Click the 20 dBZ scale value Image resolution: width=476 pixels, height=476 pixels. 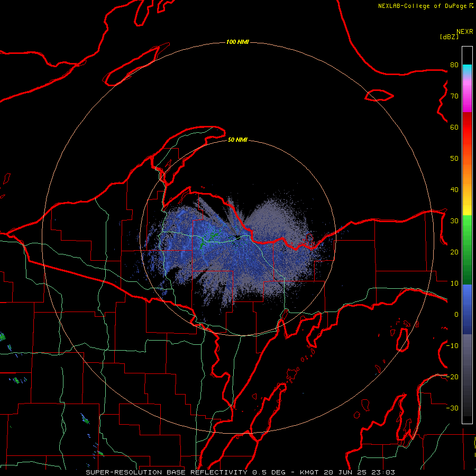pos(454,252)
